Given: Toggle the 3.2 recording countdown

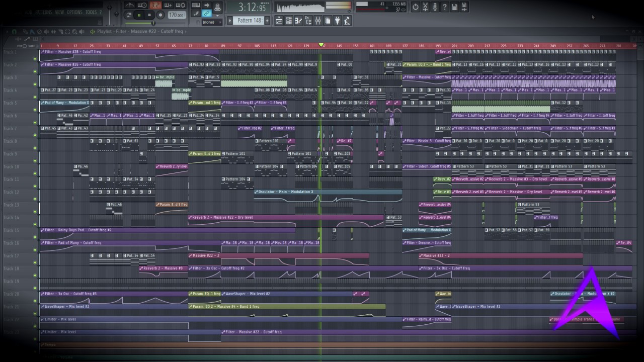Looking at the screenshot, I should pyautogui.click(x=155, y=5).
